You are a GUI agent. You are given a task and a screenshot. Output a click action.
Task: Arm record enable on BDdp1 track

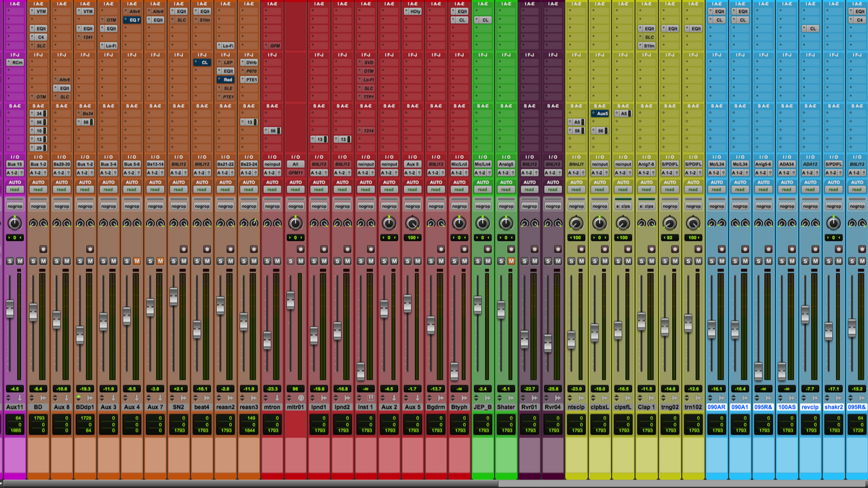90,249
